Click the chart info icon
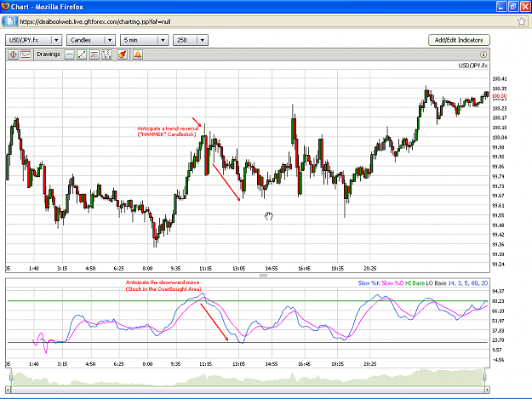 [x=483, y=54]
